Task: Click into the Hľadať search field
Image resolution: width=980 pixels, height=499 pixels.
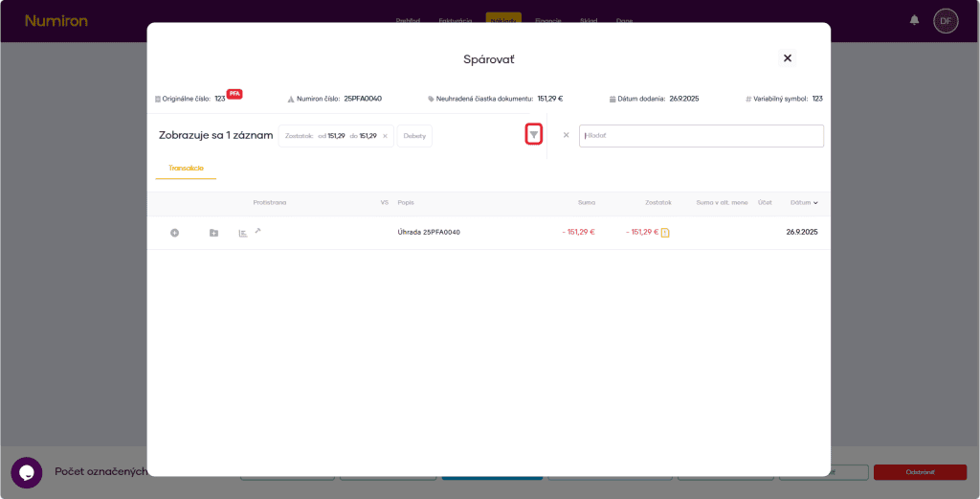Action: 701,136
